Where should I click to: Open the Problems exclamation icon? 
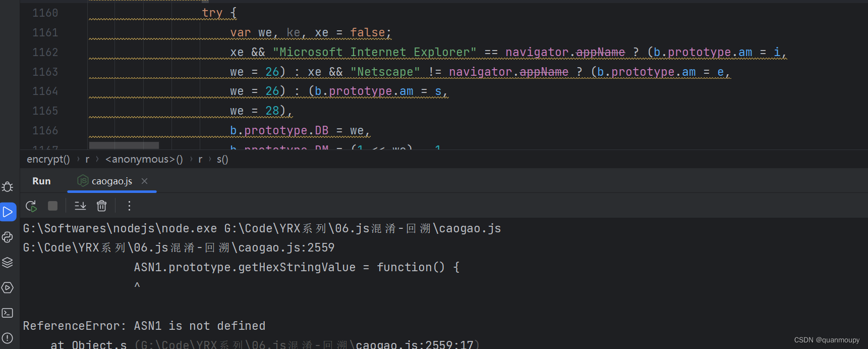[8, 338]
